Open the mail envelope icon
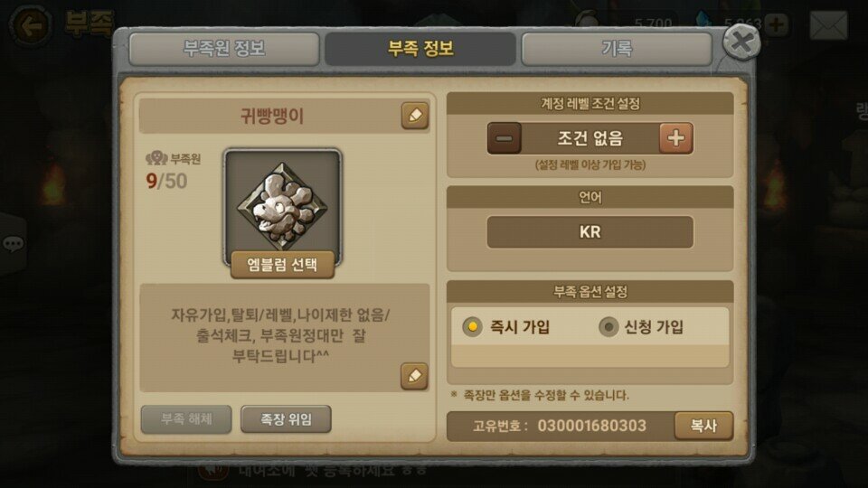The height and width of the screenshot is (488, 868). tap(829, 25)
